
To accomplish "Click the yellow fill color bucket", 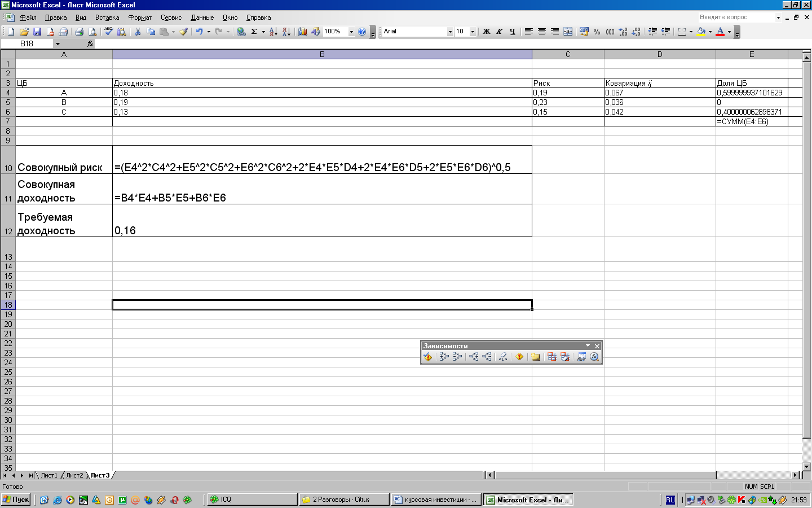I will coord(701,32).
